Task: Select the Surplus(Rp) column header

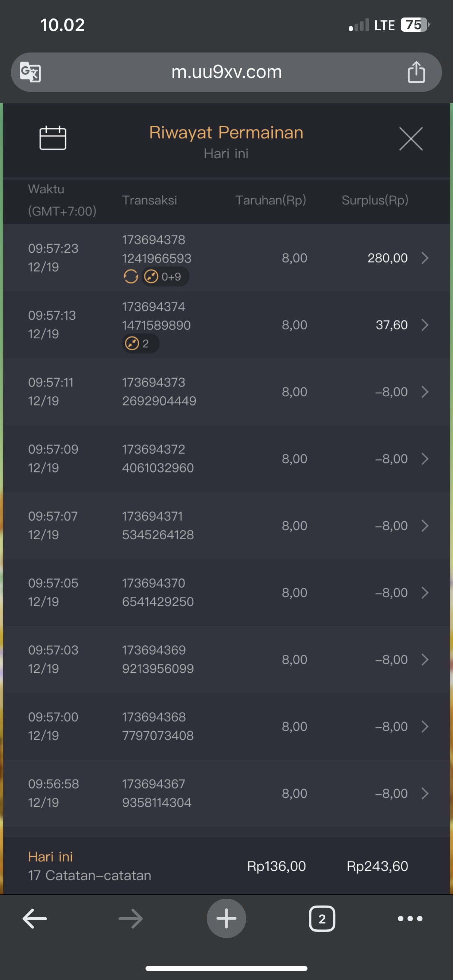Action: (x=375, y=200)
